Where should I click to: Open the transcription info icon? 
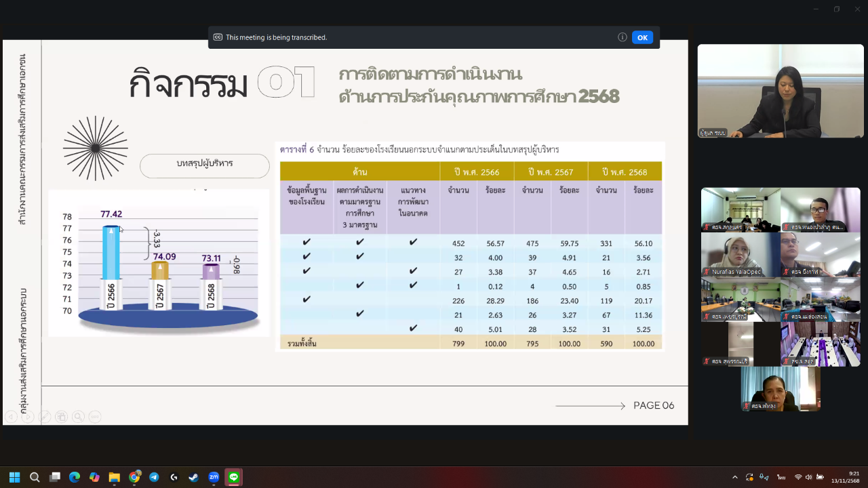coord(622,37)
